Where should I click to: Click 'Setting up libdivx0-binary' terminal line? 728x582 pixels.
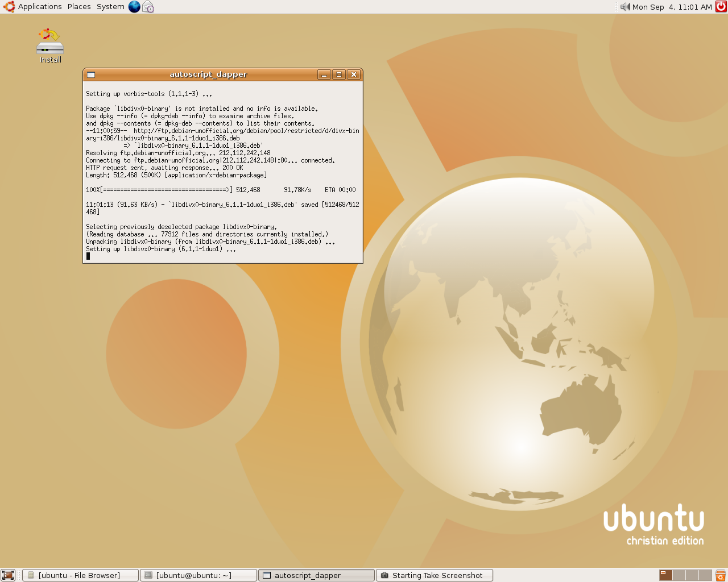(x=161, y=249)
